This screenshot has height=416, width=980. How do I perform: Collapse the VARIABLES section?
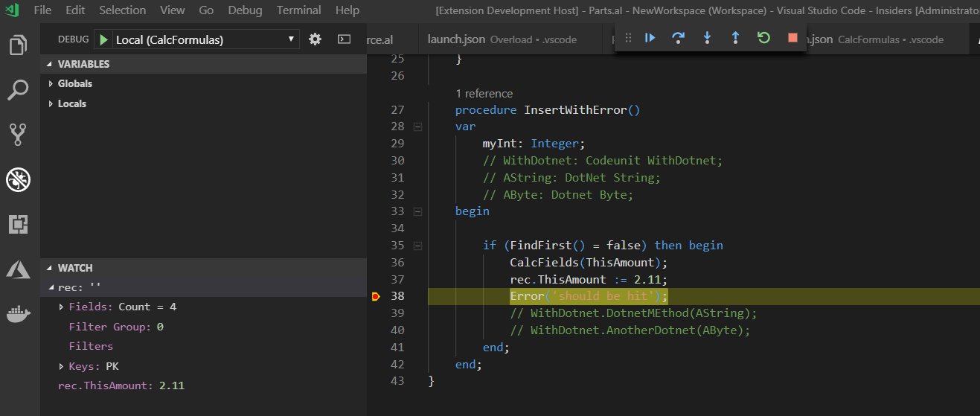click(x=203, y=64)
